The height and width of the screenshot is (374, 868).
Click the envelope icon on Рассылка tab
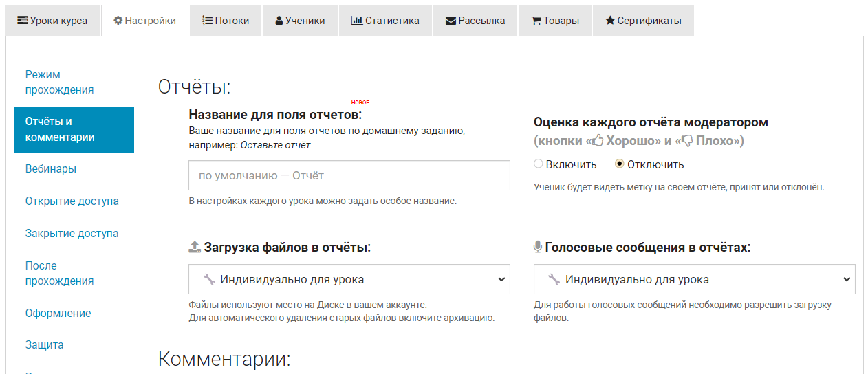coord(451,21)
